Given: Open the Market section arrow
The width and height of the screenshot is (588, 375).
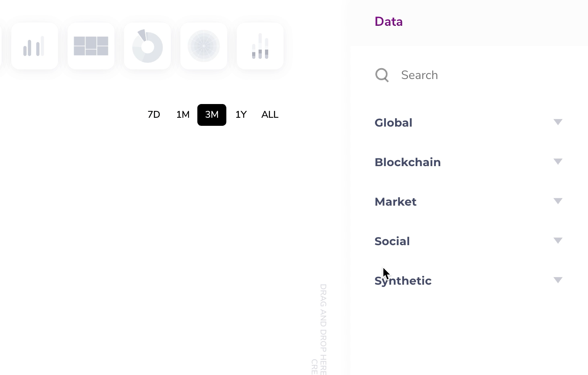Looking at the screenshot, I should 558,201.
